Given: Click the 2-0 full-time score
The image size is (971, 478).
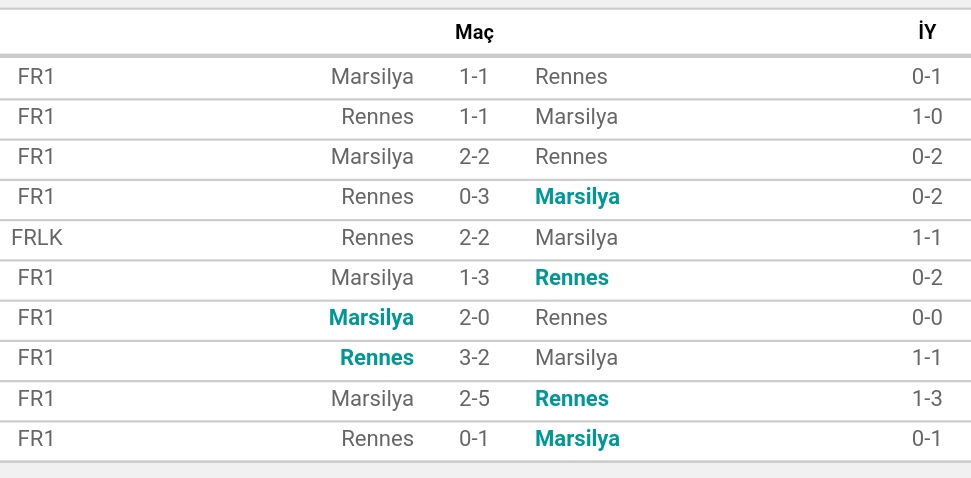Looking at the screenshot, I should click(474, 318).
